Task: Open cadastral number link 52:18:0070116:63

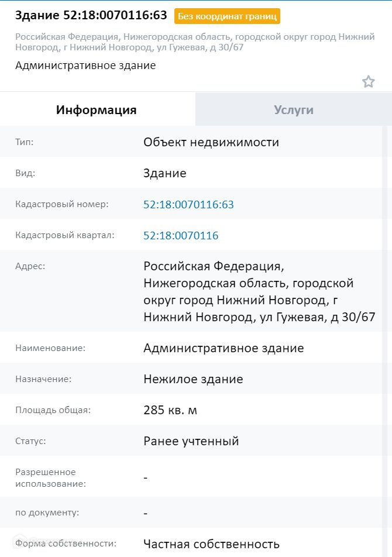Action: [x=188, y=204]
